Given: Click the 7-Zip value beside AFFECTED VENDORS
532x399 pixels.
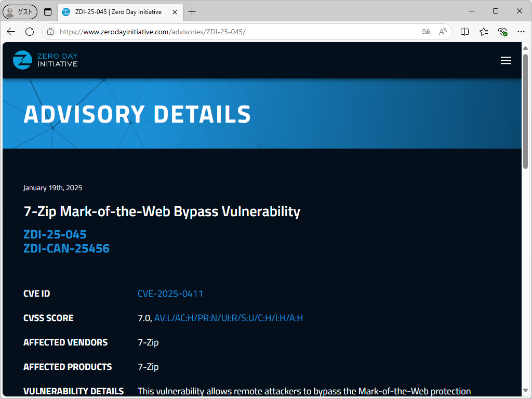Looking at the screenshot, I should [148, 342].
